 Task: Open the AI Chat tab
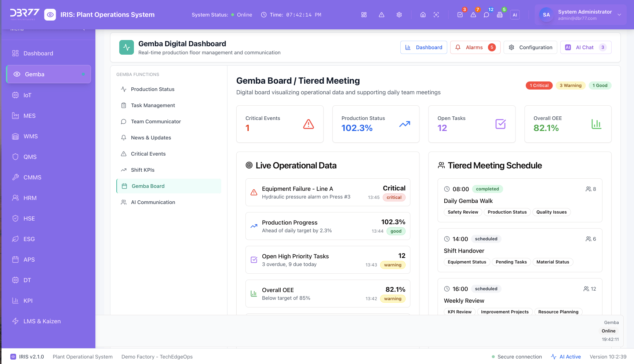(x=585, y=47)
